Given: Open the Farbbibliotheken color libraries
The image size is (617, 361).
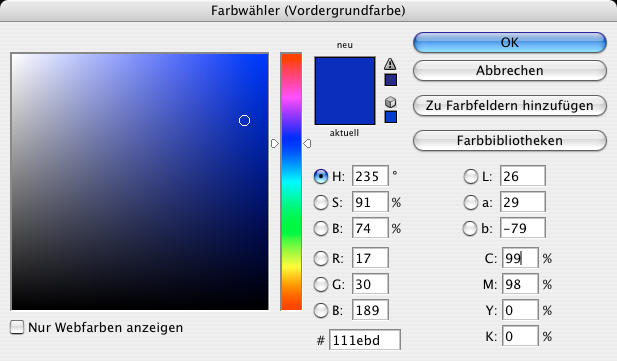Looking at the screenshot, I should [510, 141].
